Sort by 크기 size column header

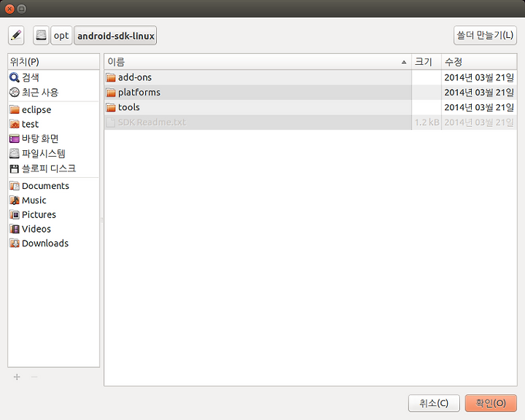pos(427,62)
